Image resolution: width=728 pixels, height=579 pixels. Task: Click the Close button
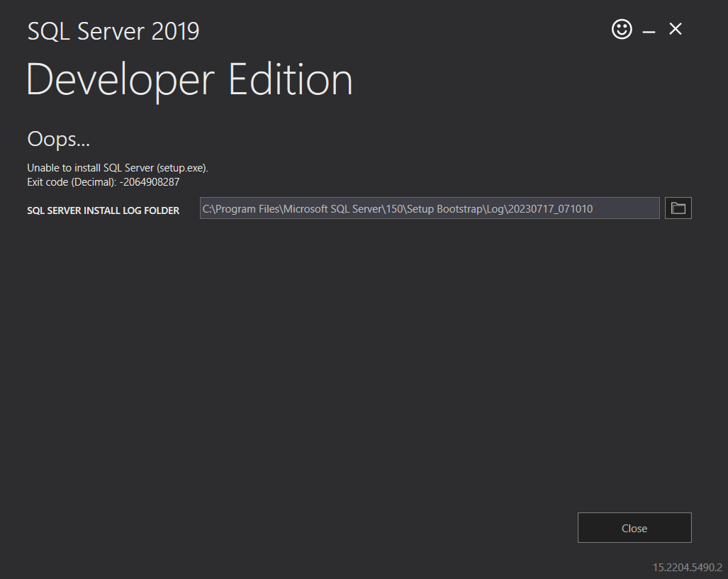click(634, 528)
